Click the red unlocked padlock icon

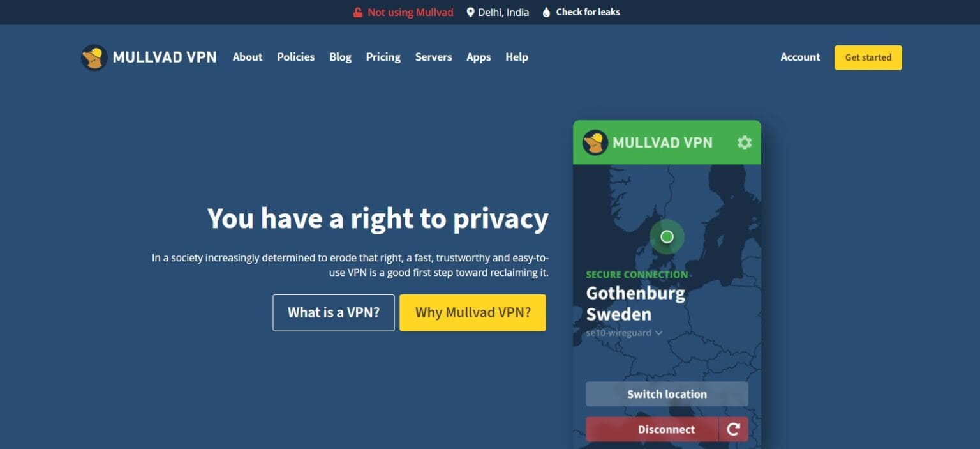[x=358, y=12]
